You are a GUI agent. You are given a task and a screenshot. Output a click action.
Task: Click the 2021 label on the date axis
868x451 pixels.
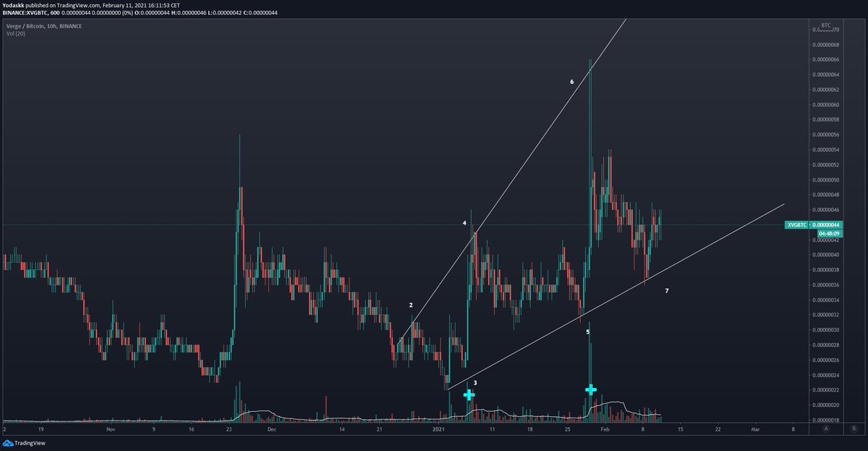point(440,429)
